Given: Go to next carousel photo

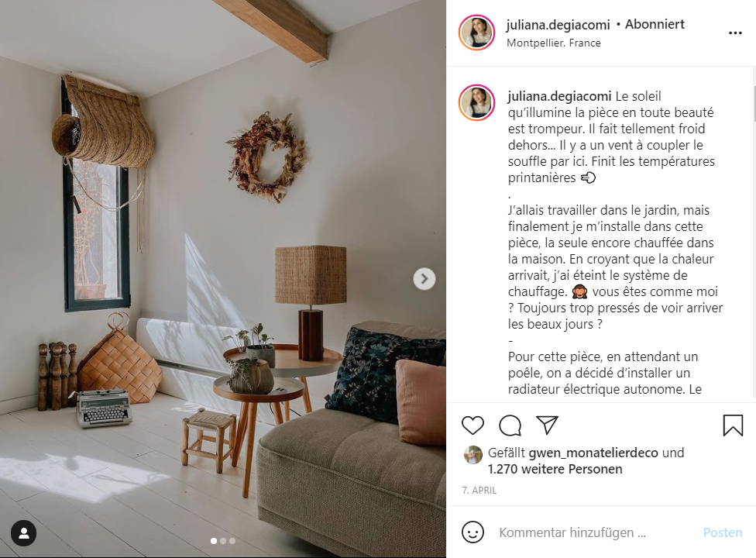Looking at the screenshot, I should [x=424, y=279].
